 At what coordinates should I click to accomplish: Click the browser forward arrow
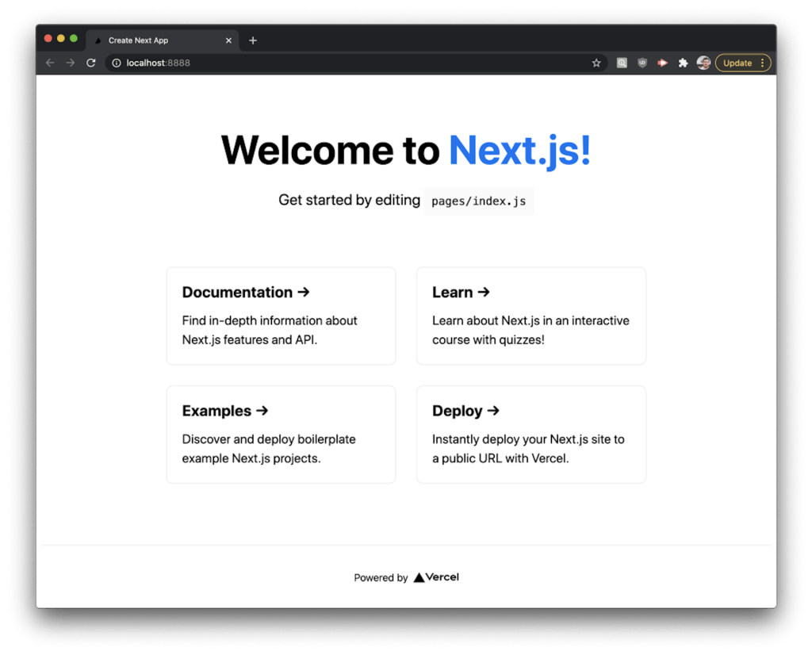(x=71, y=63)
